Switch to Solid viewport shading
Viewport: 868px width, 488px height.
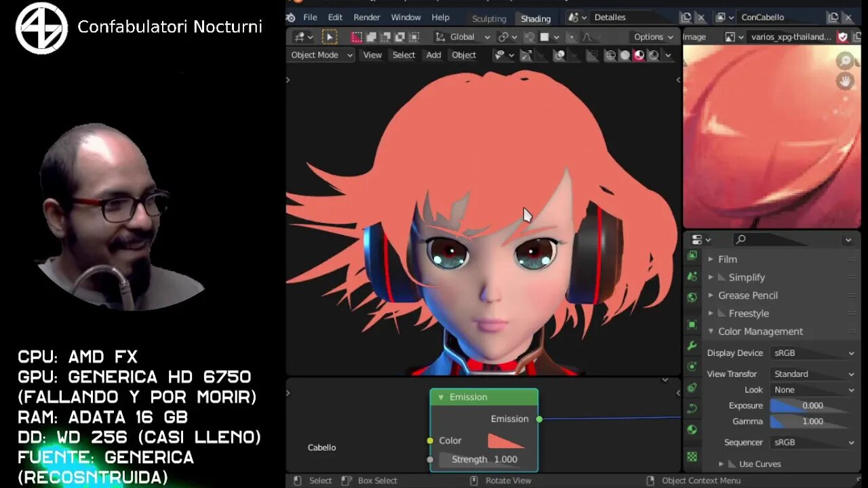pyautogui.click(x=625, y=55)
